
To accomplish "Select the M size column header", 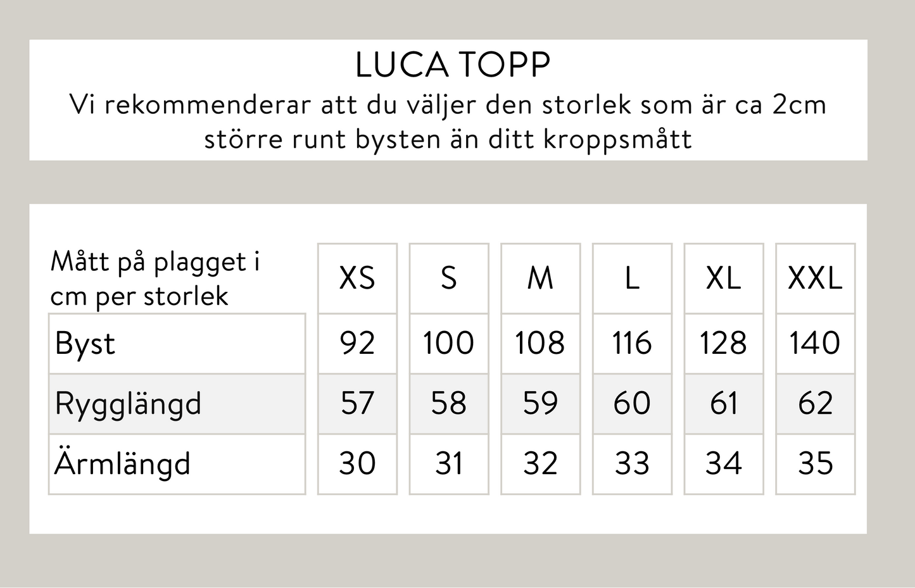I will [x=540, y=278].
